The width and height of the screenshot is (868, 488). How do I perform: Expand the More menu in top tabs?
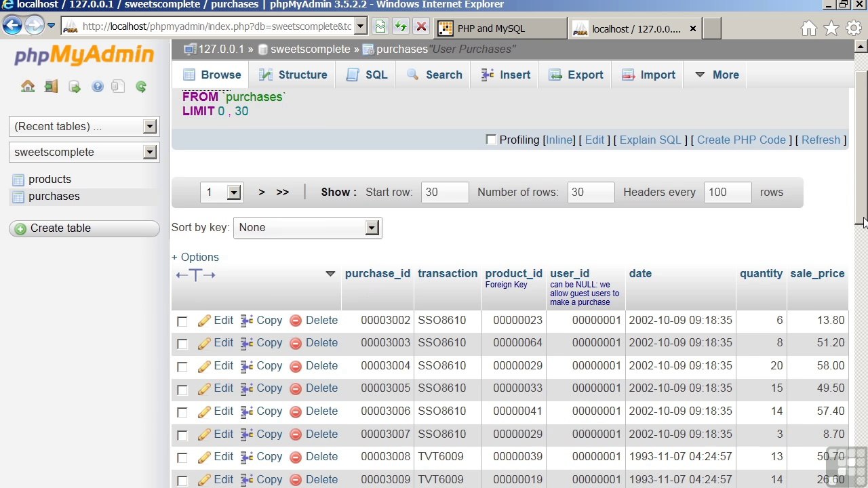point(717,75)
